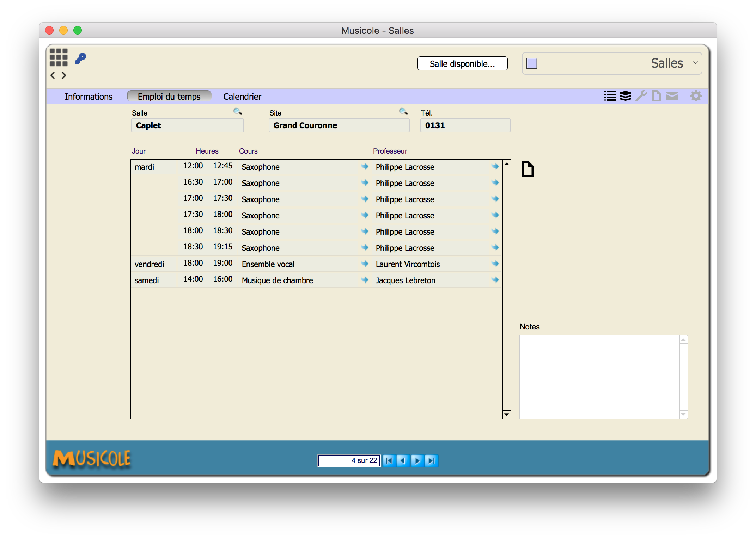The height and width of the screenshot is (539, 756).
Task: Go back with the left chevron
Action: (x=53, y=75)
